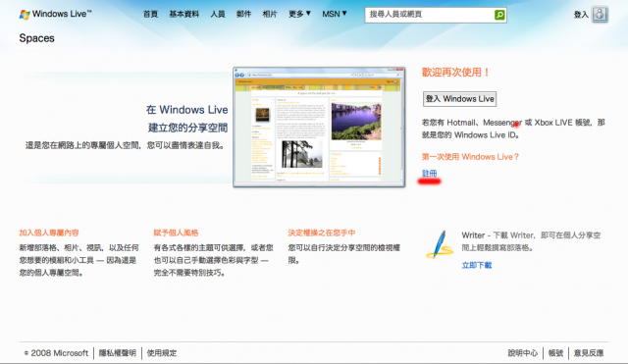Go to the 人員 nav item
The width and height of the screenshot is (628, 364).
click(x=218, y=14)
